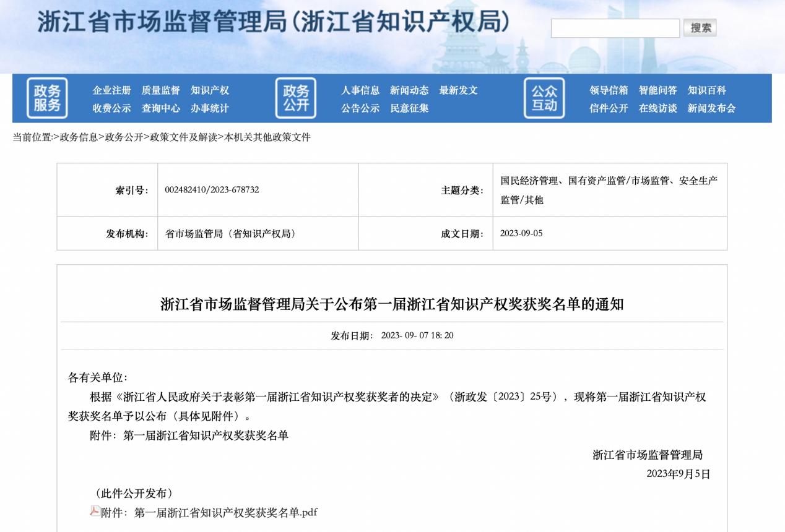The width and height of the screenshot is (785, 532).
Task: Navigate to 查询中心
Action: tap(160, 108)
